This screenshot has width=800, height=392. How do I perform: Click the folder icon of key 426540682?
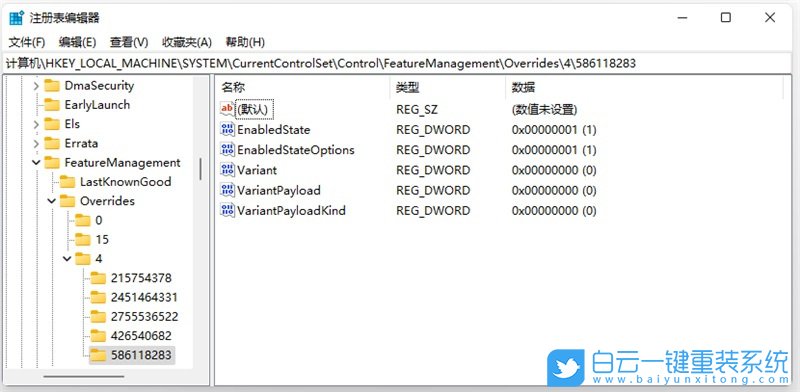pyautogui.click(x=98, y=336)
